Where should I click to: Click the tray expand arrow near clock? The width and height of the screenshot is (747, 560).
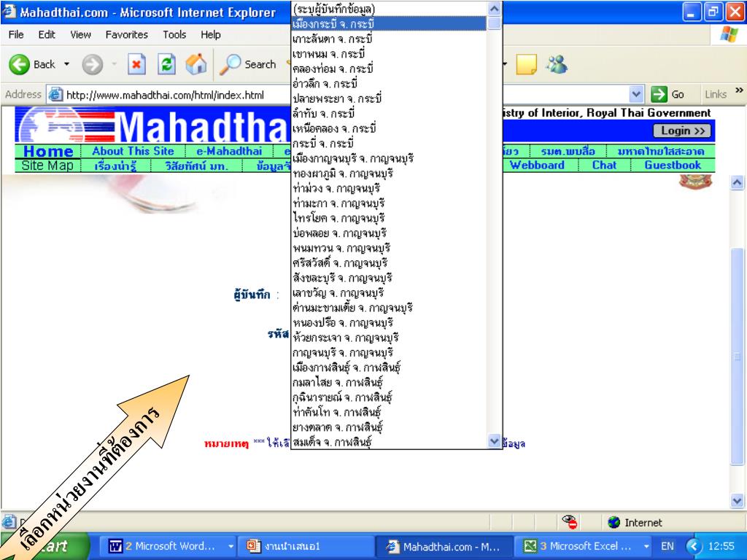point(694,546)
